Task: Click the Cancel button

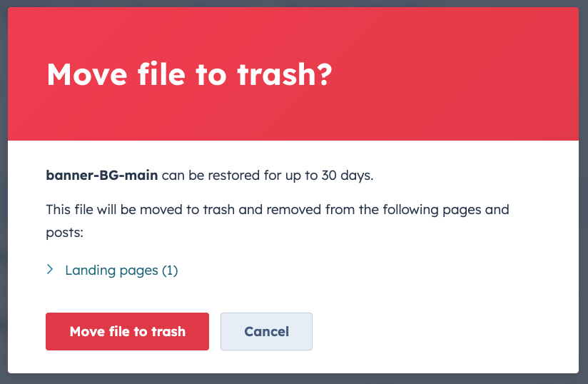Action: click(x=266, y=331)
